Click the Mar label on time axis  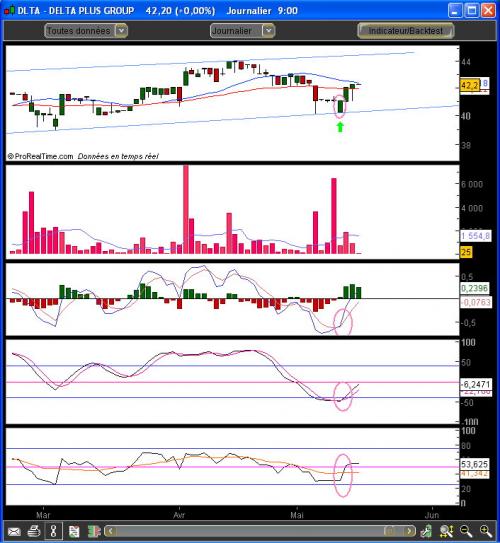pos(43,515)
